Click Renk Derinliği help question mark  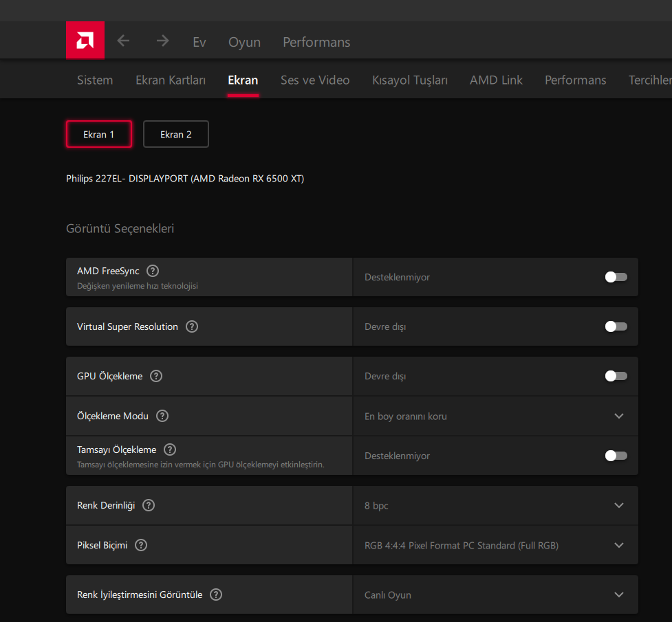coord(149,505)
